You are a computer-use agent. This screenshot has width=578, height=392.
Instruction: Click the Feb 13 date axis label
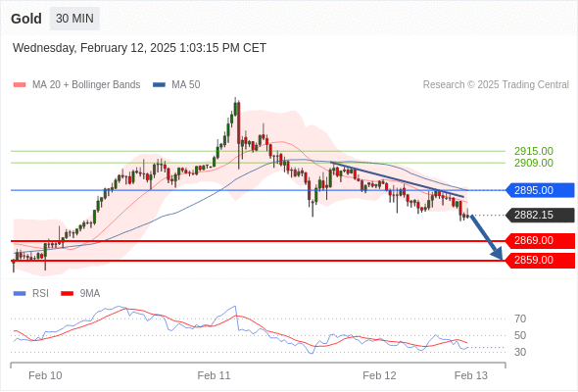pyautogui.click(x=471, y=375)
